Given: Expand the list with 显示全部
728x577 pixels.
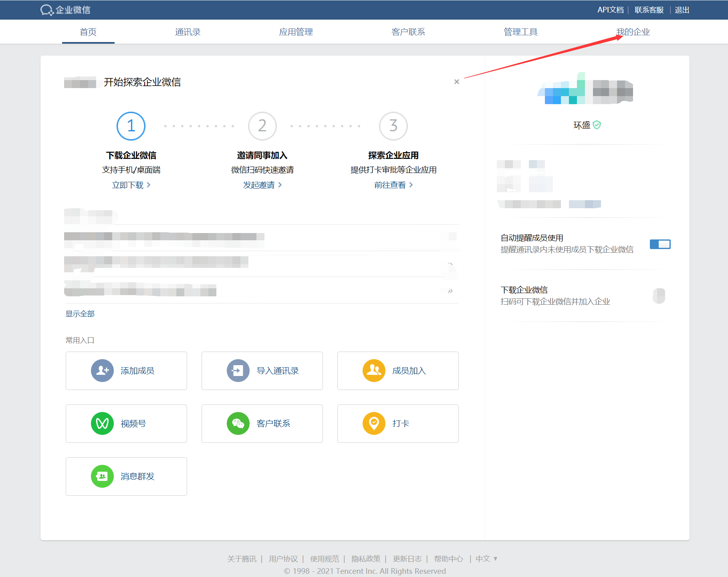Looking at the screenshot, I should pyautogui.click(x=80, y=314).
